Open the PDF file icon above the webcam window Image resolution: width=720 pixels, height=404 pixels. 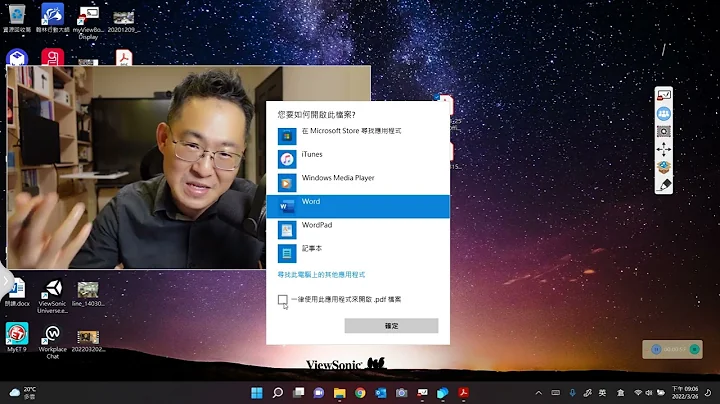[124, 57]
